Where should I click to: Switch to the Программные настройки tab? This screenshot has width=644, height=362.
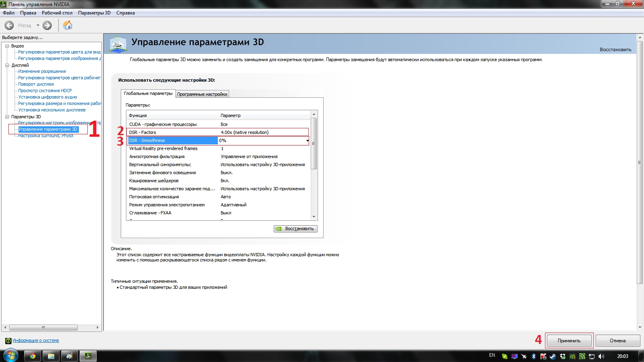coord(202,94)
